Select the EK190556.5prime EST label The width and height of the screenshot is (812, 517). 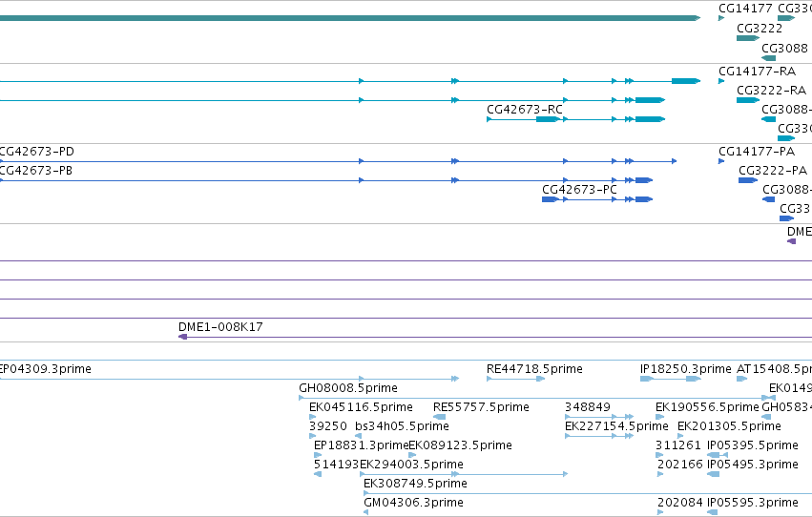click(x=707, y=407)
